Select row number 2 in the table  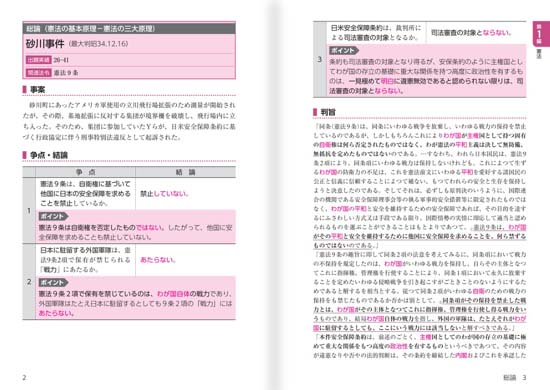29,282
